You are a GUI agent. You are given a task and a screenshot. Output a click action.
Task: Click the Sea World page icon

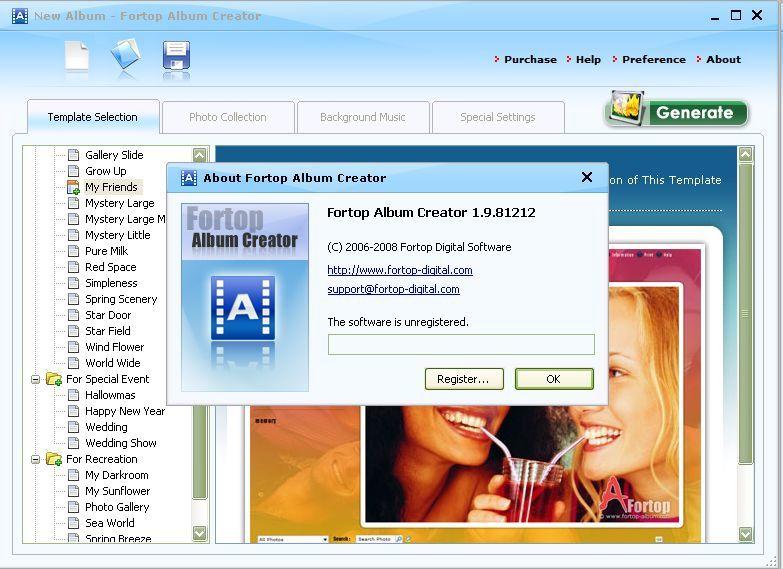click(73, 523)
